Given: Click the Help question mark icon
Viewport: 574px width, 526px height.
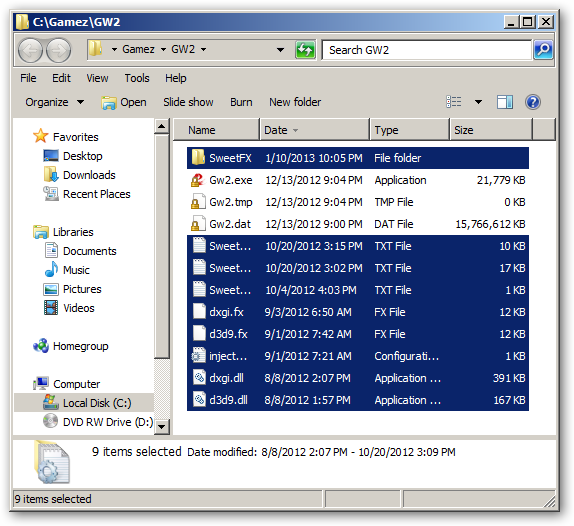Looking at the screenshot, I should [533, 102].
